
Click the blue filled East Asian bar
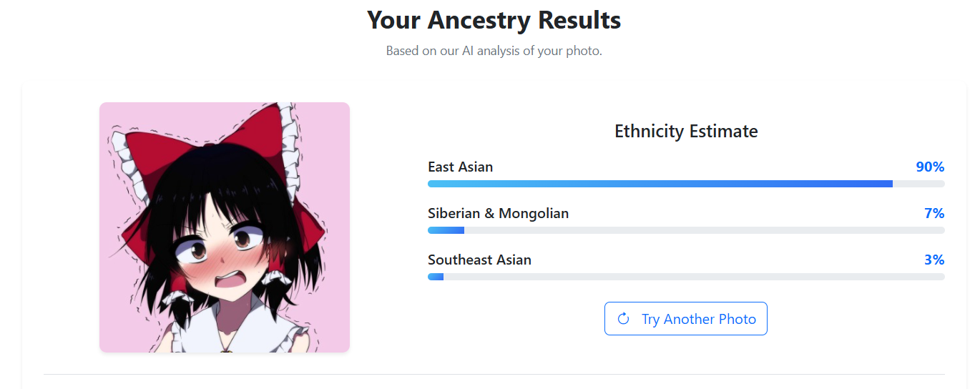pos(660,184)
